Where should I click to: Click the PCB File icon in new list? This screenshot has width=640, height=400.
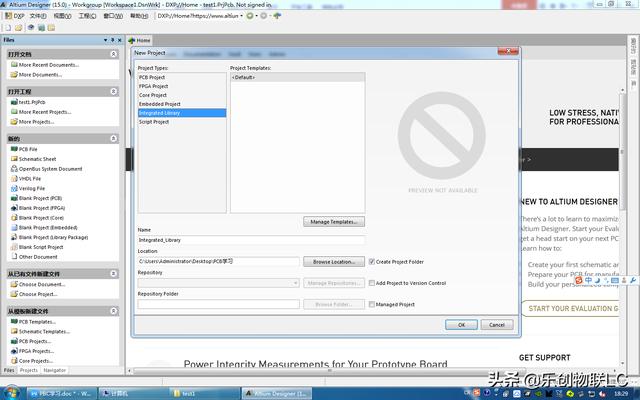14,149
